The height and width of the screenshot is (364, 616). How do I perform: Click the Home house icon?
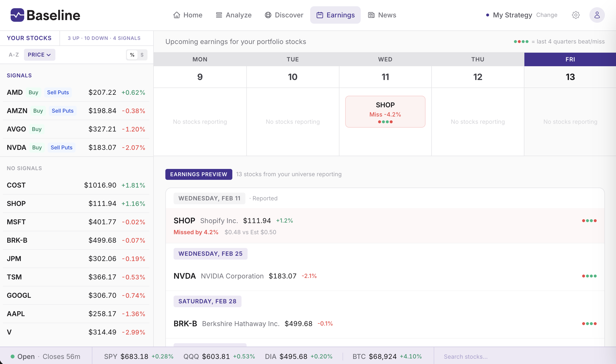tap(177, 15)
